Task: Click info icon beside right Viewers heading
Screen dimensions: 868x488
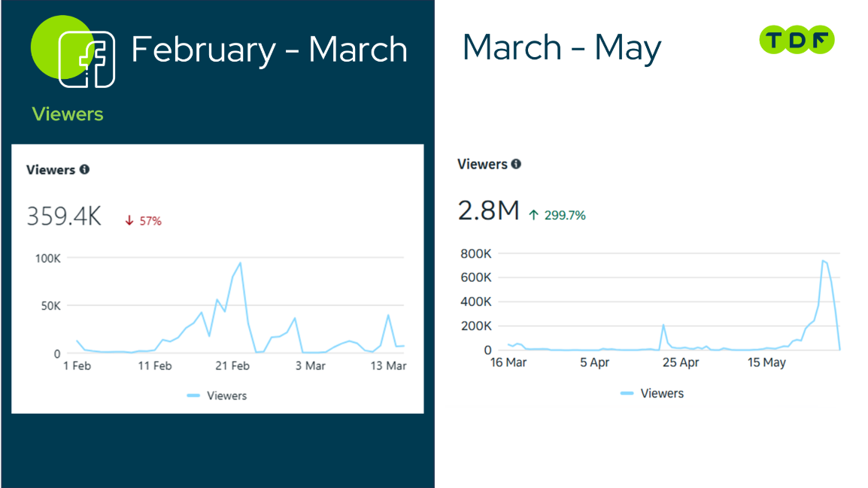Action: click(x=516, y=164)
